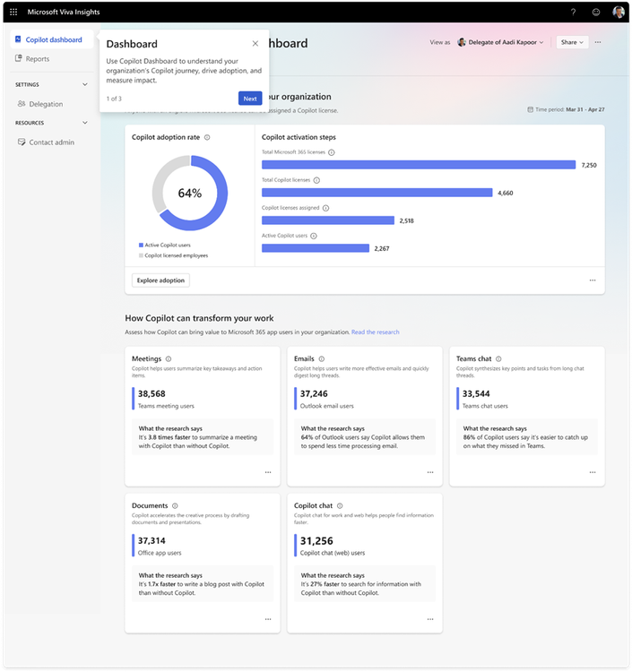Open more options on Documents card
This screenshot has height=672, width=632.
268,619
